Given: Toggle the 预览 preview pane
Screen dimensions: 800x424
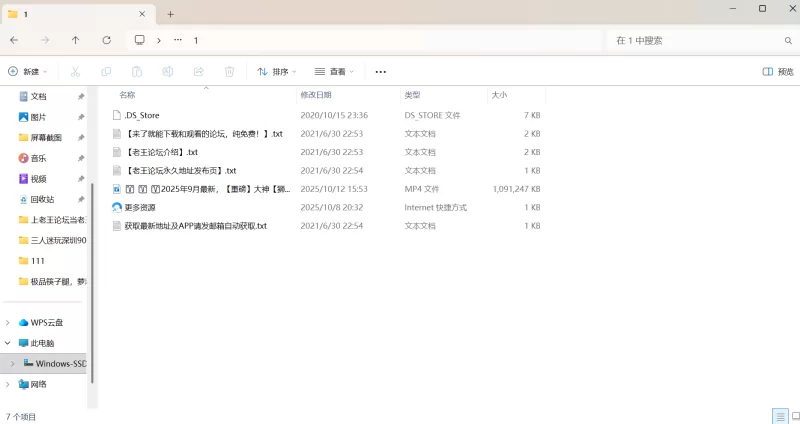Looking at the screenshot, I should tap(777, 72).
